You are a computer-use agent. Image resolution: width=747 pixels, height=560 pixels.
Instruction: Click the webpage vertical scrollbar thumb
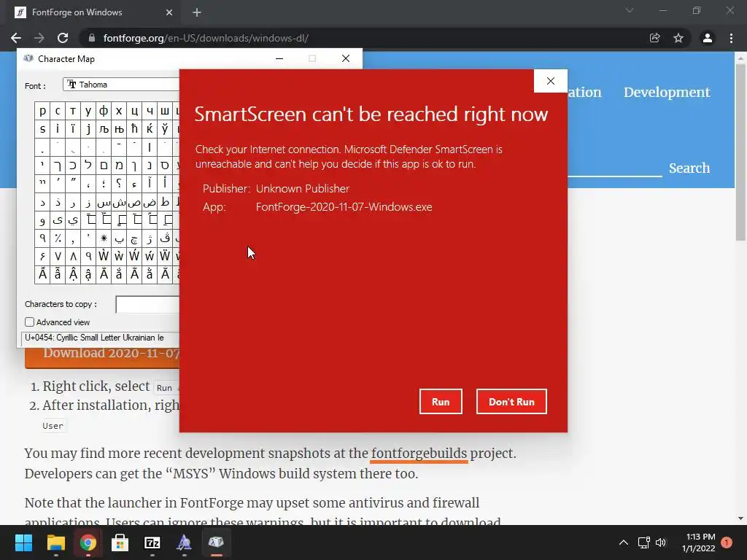tap(740, 152)
